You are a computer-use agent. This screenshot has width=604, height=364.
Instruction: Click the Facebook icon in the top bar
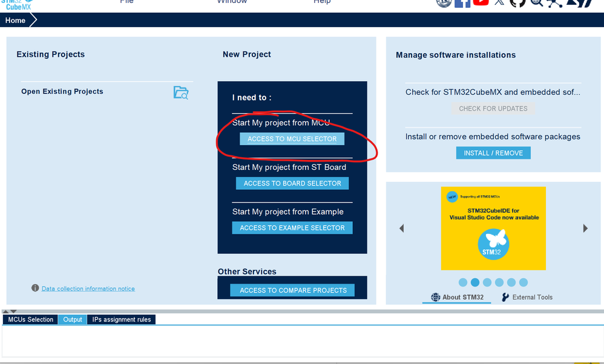click(x=462, y=3)
